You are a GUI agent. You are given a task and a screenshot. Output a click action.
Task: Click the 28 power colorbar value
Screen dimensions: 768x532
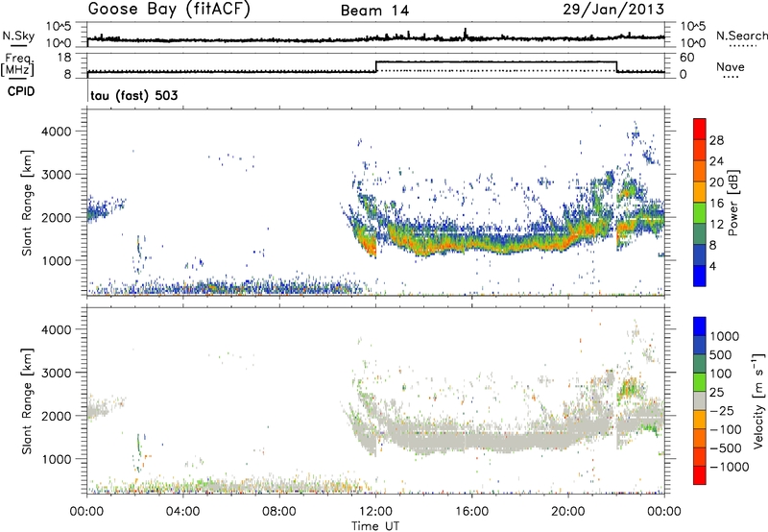click(716, 140)
